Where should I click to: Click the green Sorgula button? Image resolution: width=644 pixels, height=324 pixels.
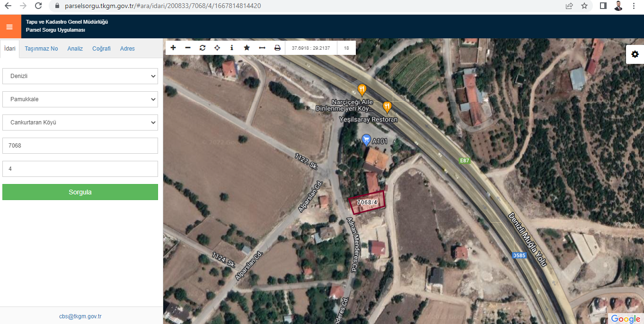click(x=80, y=192)
